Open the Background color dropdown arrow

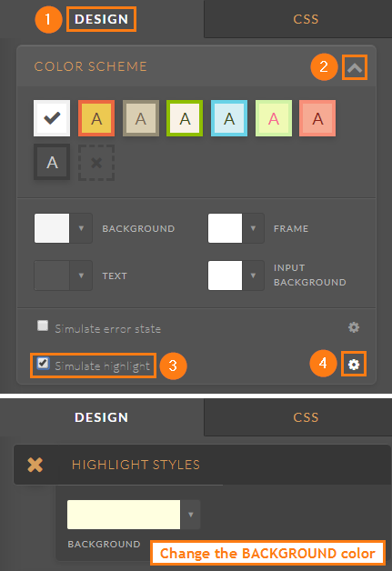(81, 228)
